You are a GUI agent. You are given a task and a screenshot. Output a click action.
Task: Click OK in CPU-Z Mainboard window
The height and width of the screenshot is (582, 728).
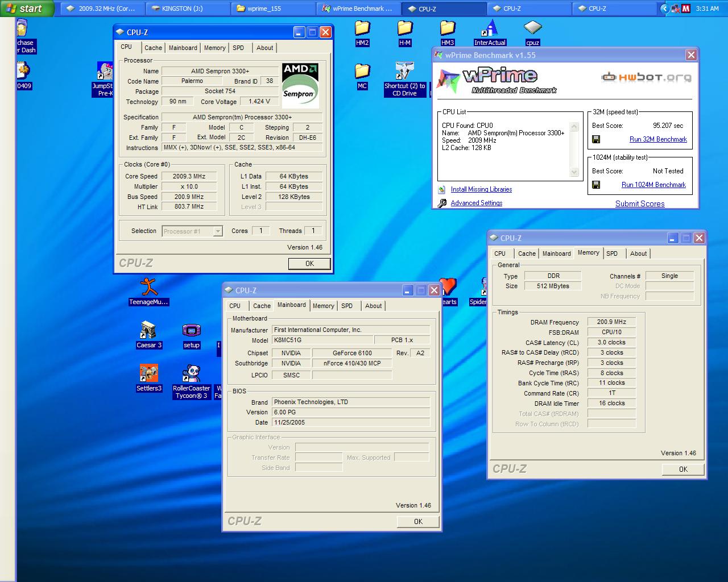[418, 522]
